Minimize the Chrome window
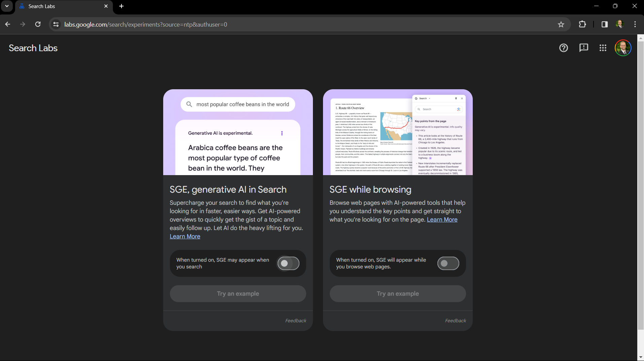 pos(597,6)
